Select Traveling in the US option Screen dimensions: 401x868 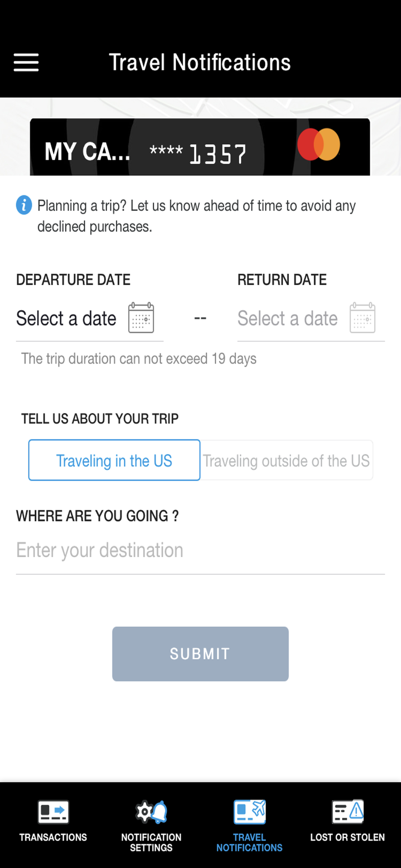tap(114, 460)
